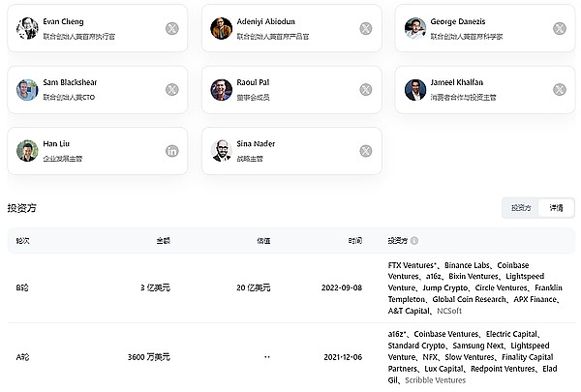Switch to the 投资方 view tab
The width and height of the screenshot is (581, 392).
pos(521,207)
